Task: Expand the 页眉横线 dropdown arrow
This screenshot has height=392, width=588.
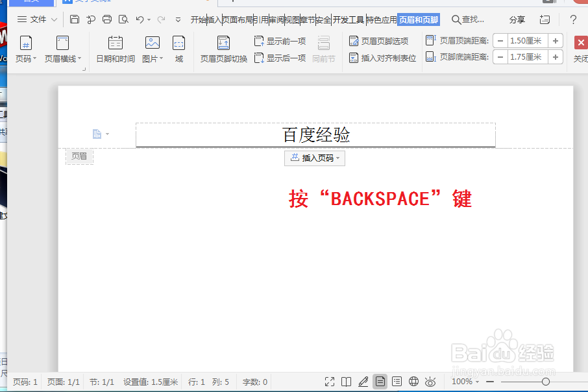Action: (x=79, y=58)
